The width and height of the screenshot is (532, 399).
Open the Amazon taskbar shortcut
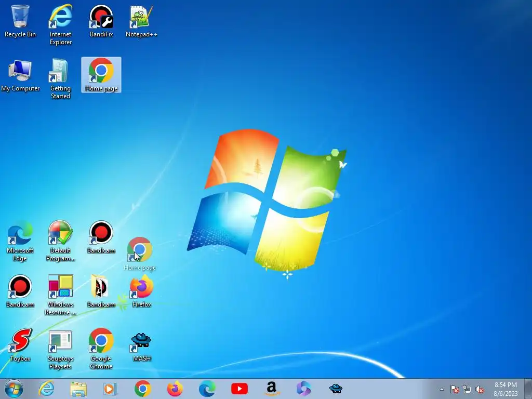tap(271, 389)
